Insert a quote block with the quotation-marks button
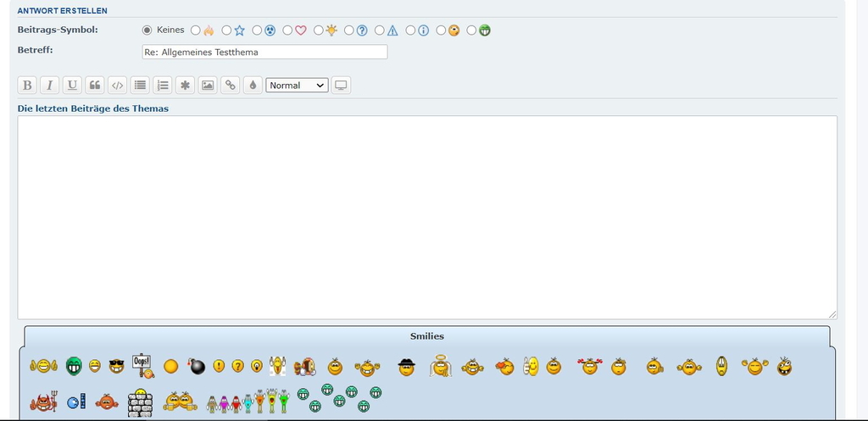 coord(95,86)
